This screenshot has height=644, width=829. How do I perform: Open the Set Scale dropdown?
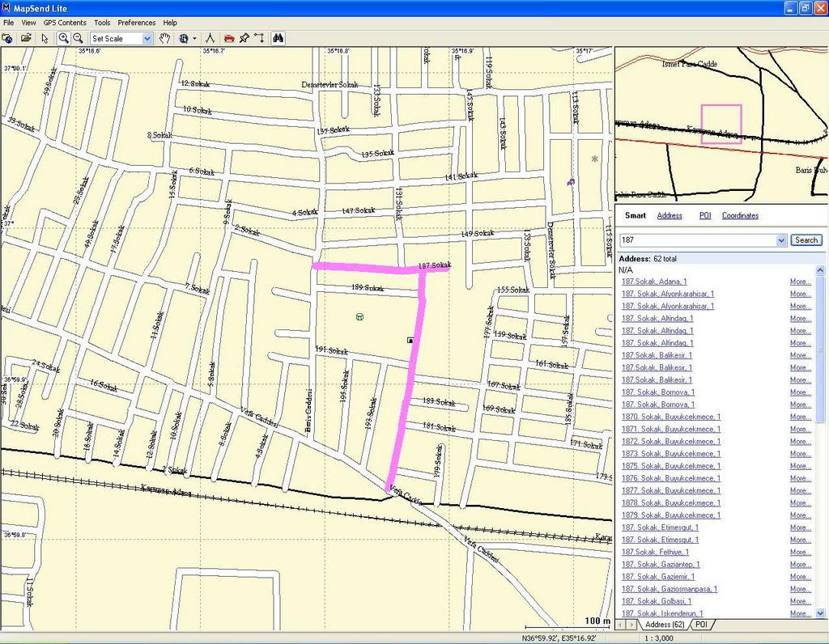point(147,38)
